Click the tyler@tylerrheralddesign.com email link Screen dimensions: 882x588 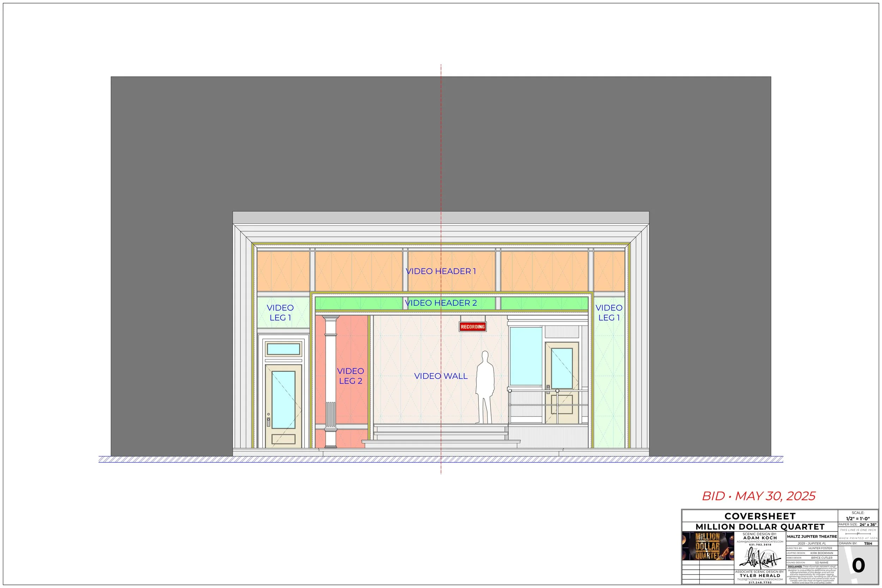coord(760,580)
